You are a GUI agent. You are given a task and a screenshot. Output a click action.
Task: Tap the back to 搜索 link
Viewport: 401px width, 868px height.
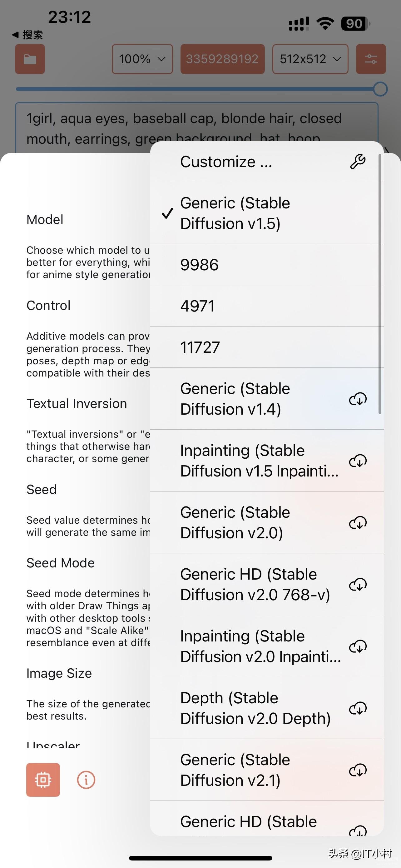(x=27, y=35)
